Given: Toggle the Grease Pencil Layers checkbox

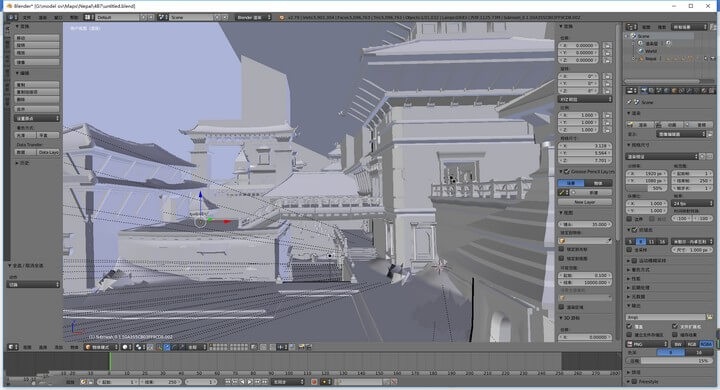Looking at the screenshot, I should point(567,171).
